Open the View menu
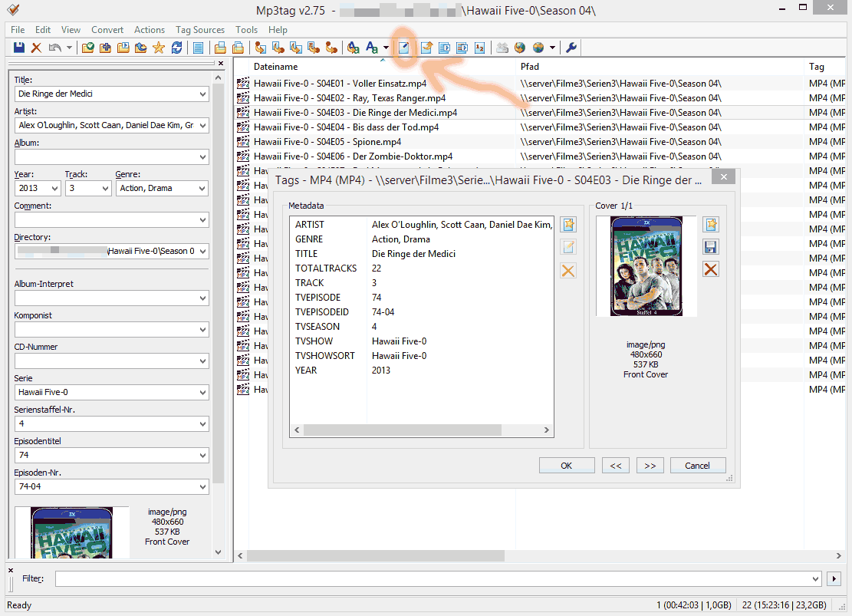Screen dimensions: 852x616 pos(71,30)
